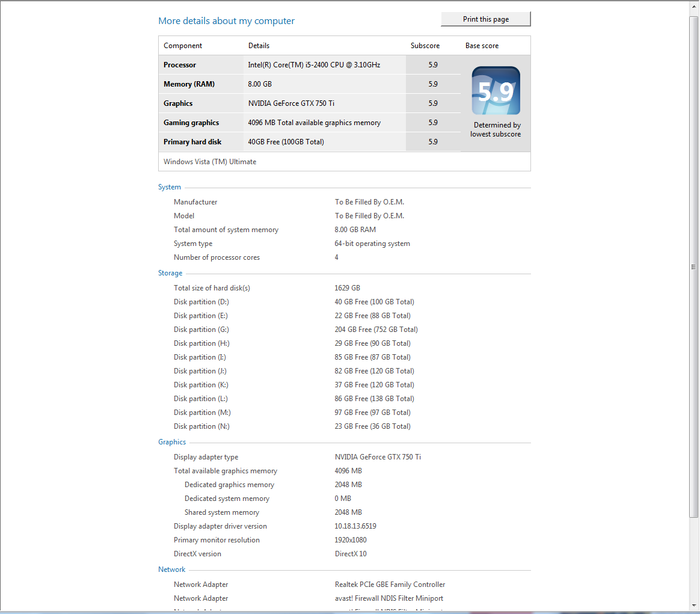Click the 4096 MB Total available graphics memory detail
Screen dimensions: 700x614
click(315, 122)
